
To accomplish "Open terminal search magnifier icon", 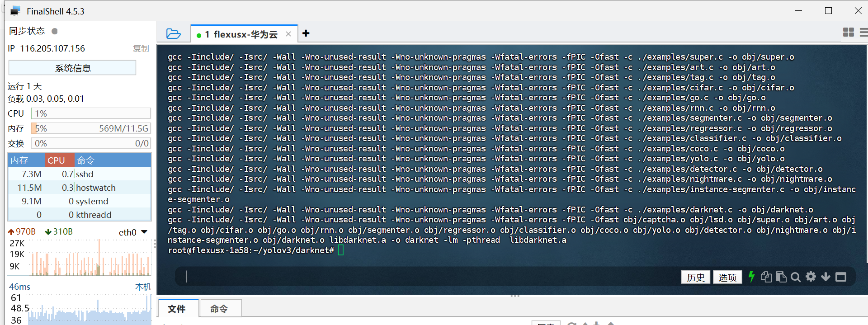I will pos(796,277).
